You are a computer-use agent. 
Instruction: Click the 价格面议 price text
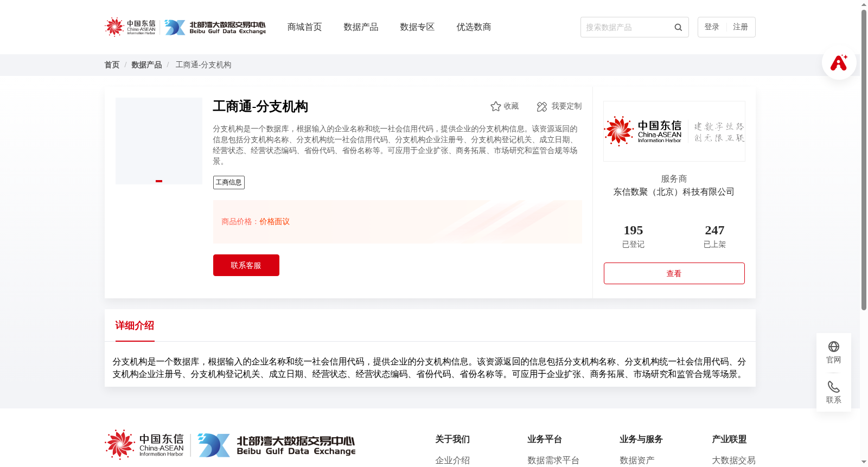(275, 222)
